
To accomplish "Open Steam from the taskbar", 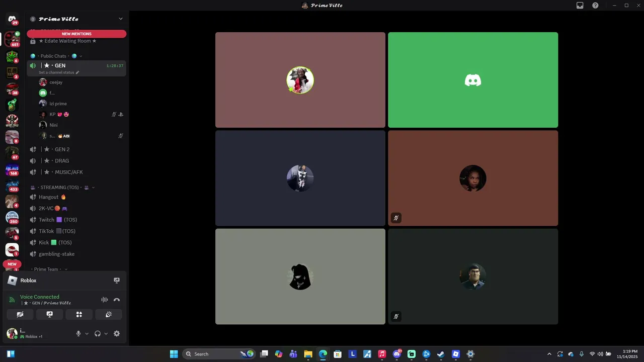I will (441, 354).
